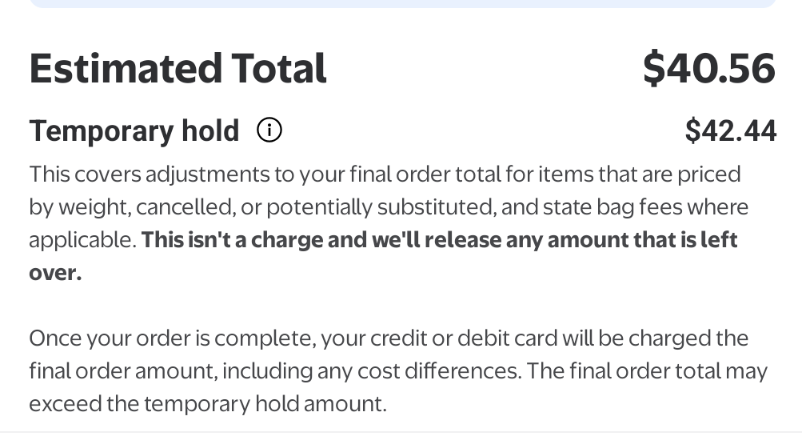Viewport: 802px width, 445px height.
Task: Click the bold word "over."
Action: (x=55, y=274)
